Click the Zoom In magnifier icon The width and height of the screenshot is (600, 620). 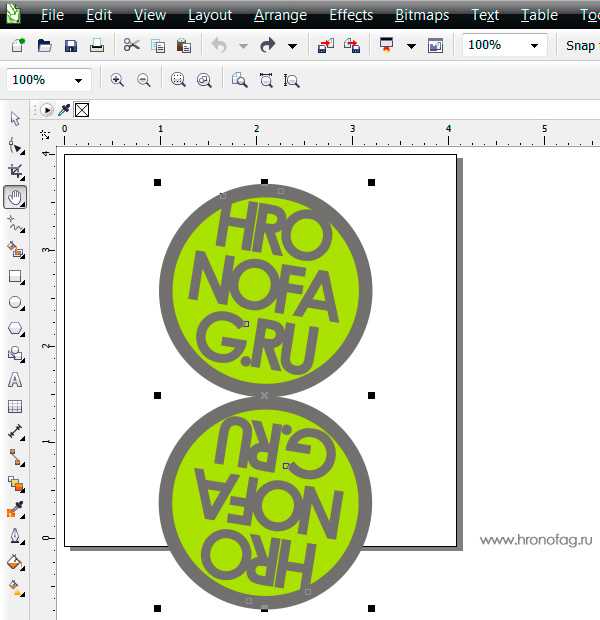click(117, 80)
